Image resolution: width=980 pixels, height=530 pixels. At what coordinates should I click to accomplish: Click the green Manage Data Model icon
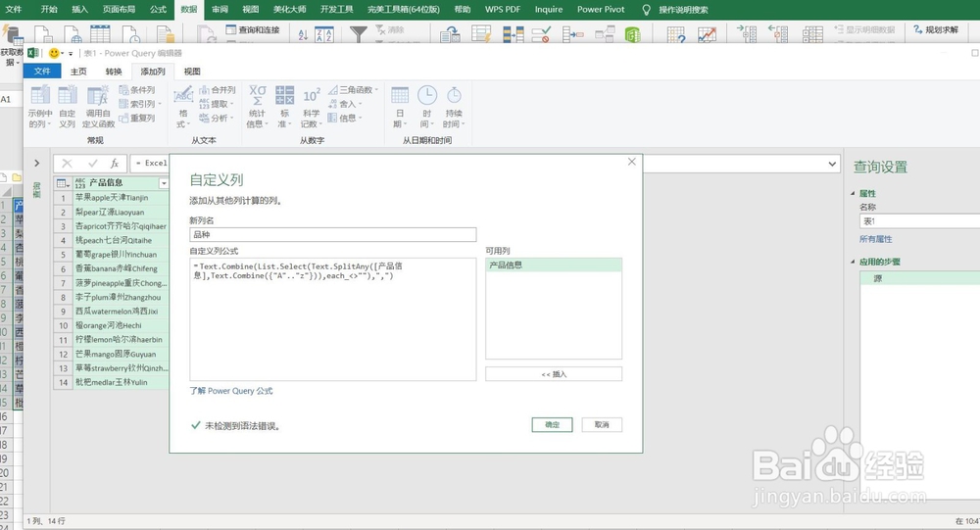pos(633,34)
